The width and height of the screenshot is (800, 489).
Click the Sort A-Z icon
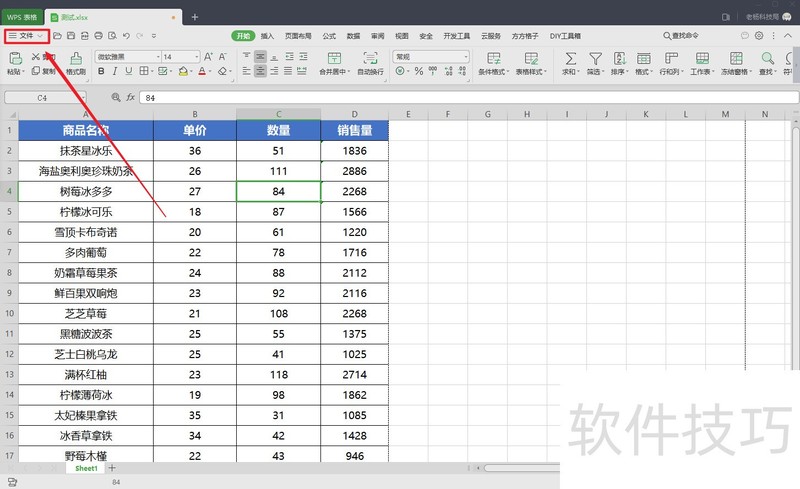[x=620, y=58]
